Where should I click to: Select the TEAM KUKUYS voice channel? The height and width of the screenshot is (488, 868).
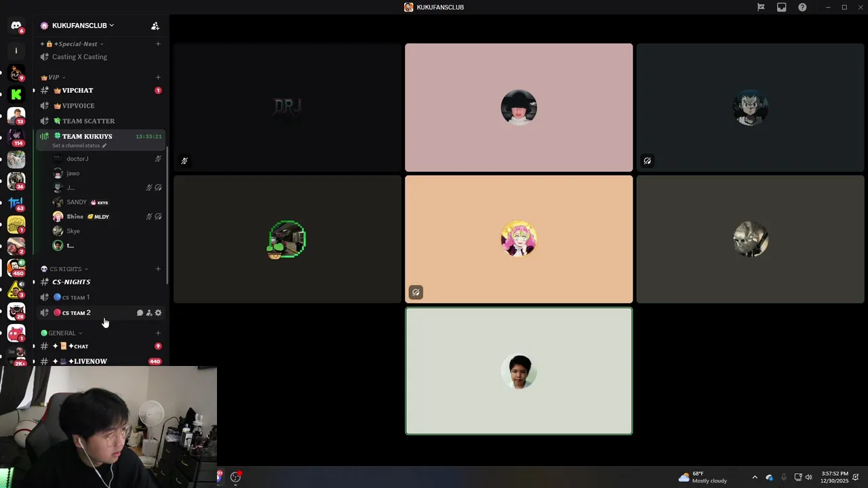click(x=100, y=136)
